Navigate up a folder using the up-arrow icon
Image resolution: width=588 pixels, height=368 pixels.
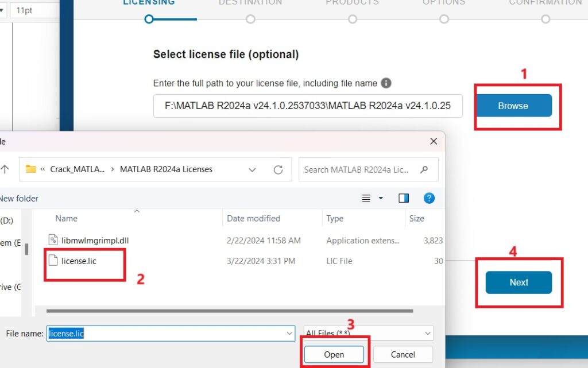pos(6,169)
